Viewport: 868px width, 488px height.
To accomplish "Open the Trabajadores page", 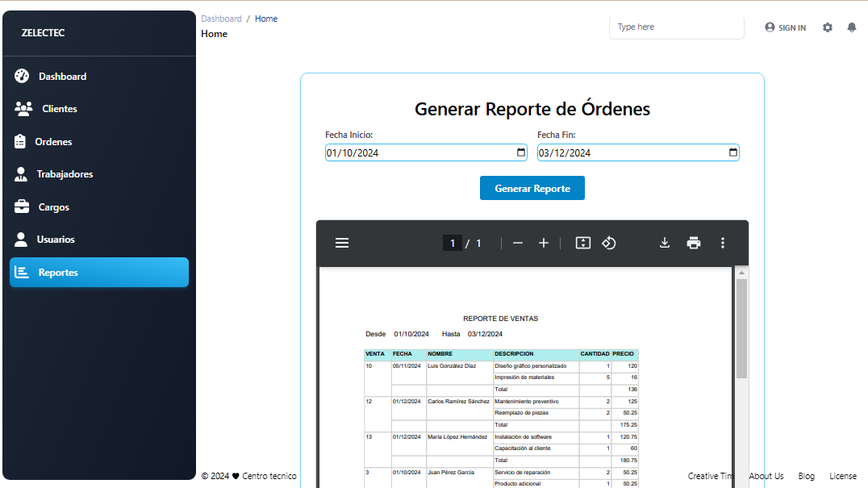I will (x=99, y=174).
